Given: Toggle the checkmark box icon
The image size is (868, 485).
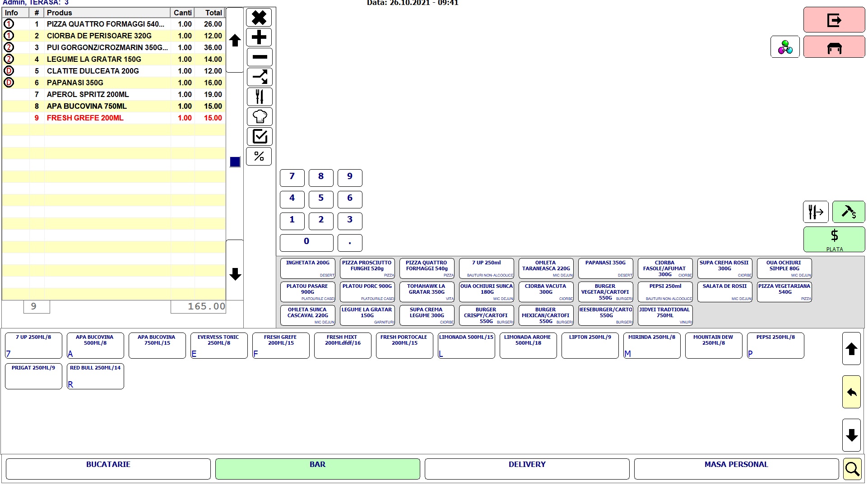Looking at the screenshot, I should tap(259, 137).
